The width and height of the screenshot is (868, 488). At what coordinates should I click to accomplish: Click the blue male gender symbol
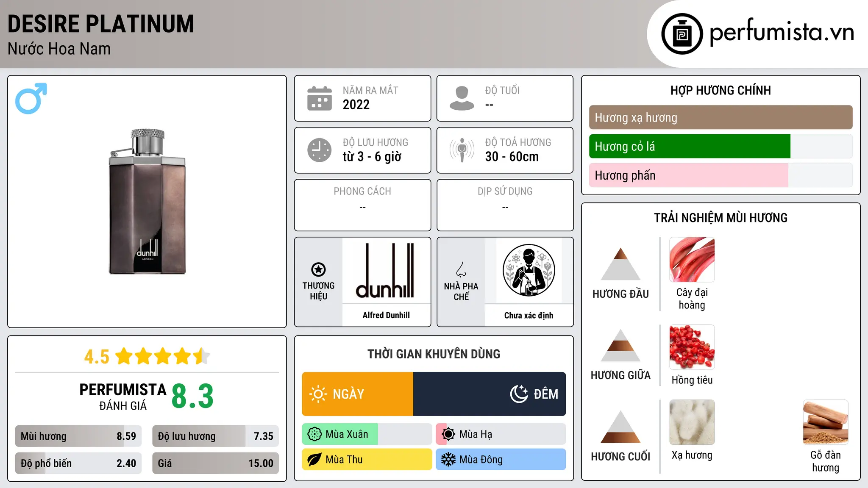click(31, 98)
